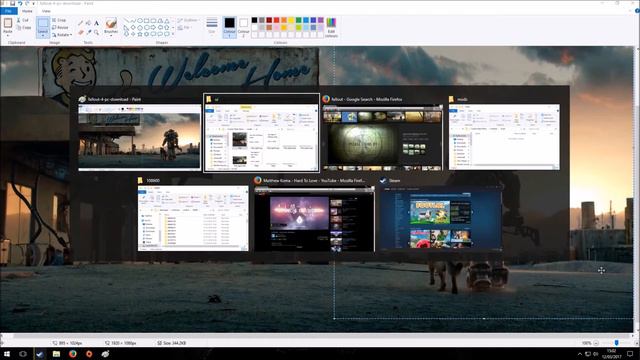Open the Windows Start menu
The image size is (640, 360).
(7, 354)
